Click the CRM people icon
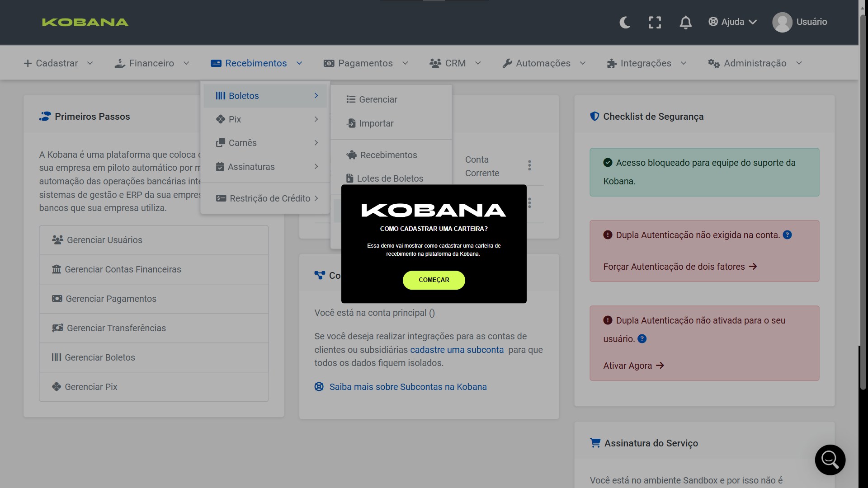 pyautogui.click(x=435, y=63)
